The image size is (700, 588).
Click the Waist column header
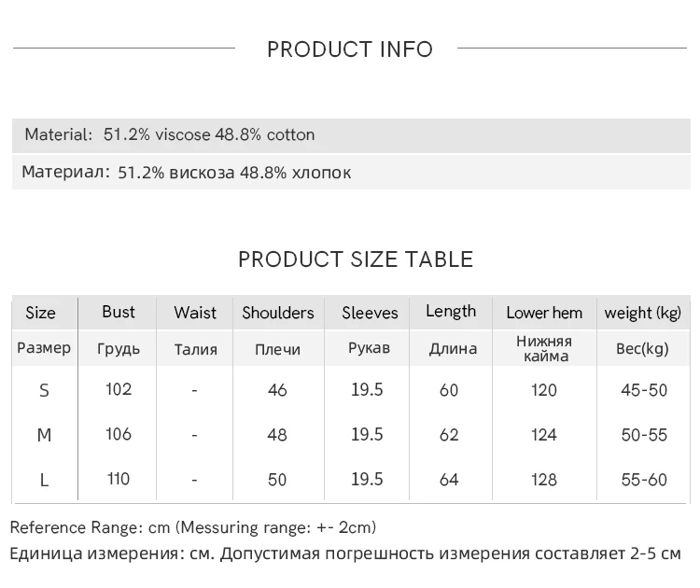195,313
